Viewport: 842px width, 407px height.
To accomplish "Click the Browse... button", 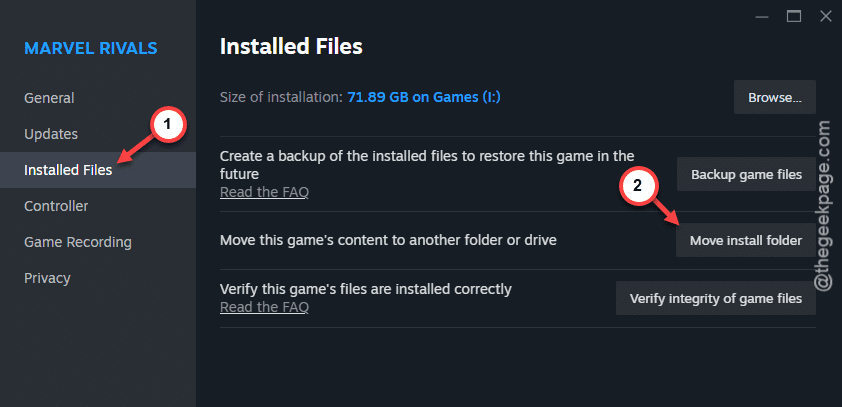I will [775, 97].
